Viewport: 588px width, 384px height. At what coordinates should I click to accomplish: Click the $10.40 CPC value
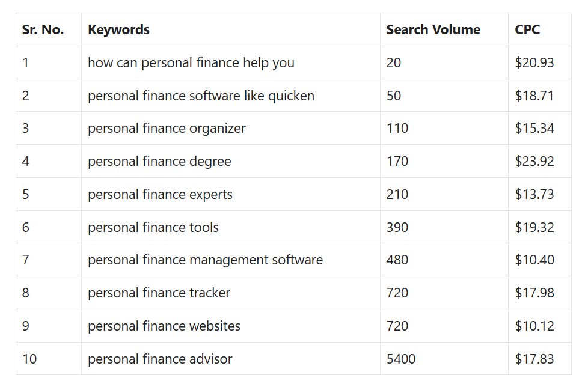(x=534, y=260)
